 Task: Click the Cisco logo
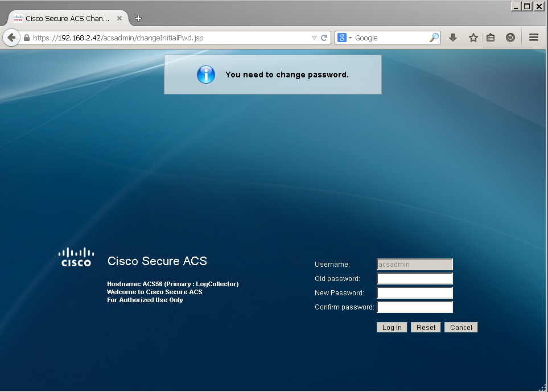click(76, 257)
